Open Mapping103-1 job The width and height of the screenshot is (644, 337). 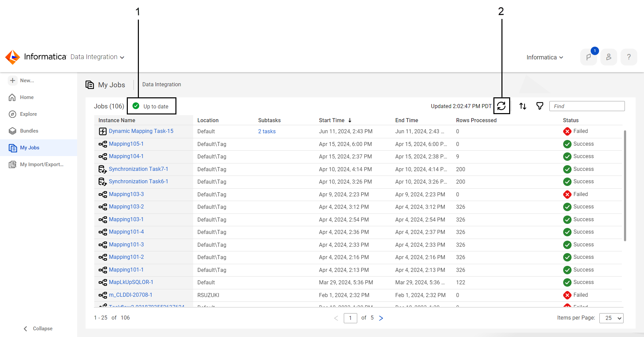pyautogui.click(x=126, y=220)
